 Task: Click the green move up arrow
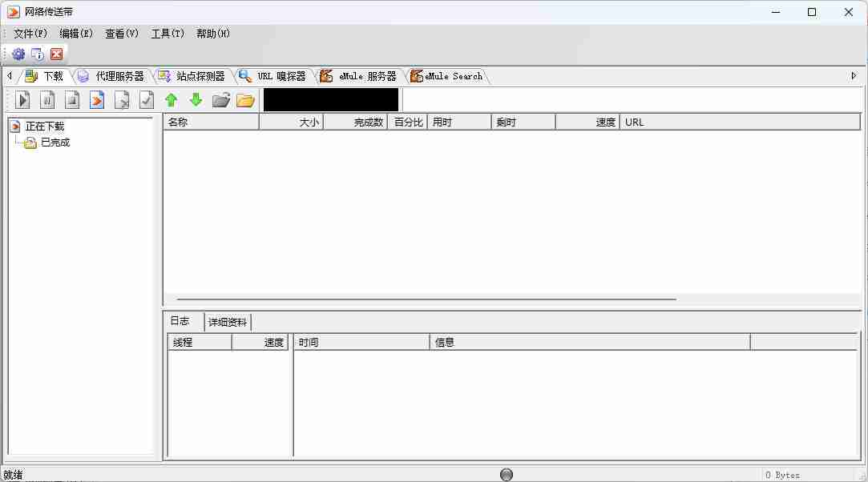(171, 100)
